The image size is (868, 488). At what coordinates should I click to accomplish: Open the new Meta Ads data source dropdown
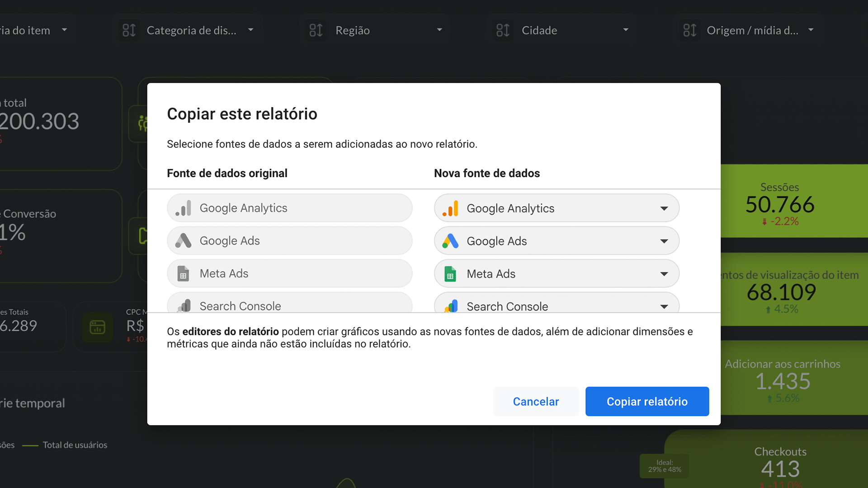point(664,274)
